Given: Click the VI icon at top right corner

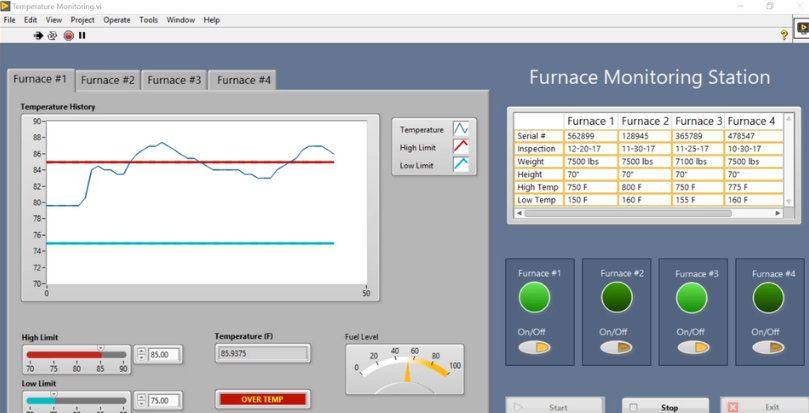Looking at the screenshot, I should click(802, 28).
